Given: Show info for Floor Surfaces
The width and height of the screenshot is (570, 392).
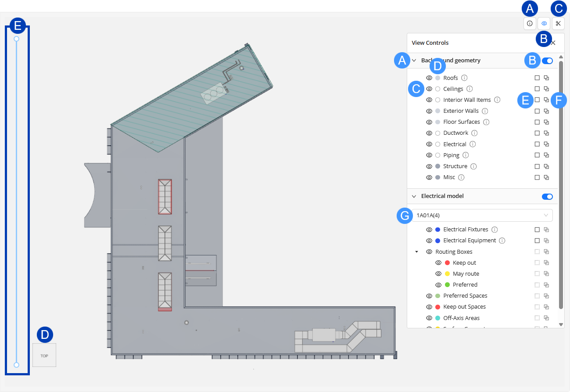Looking at the screenshot, I should click(486, 122).
